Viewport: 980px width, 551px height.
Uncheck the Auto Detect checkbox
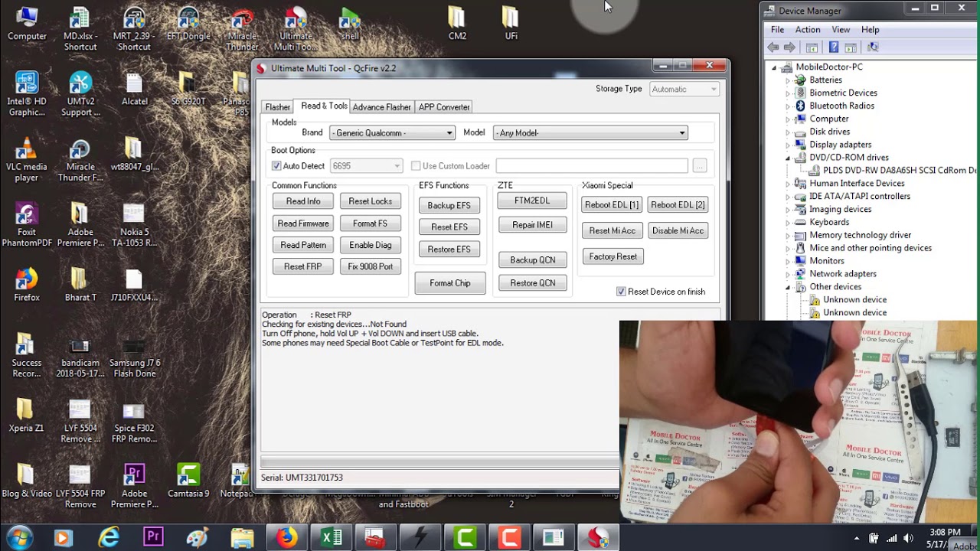[276, 166]
